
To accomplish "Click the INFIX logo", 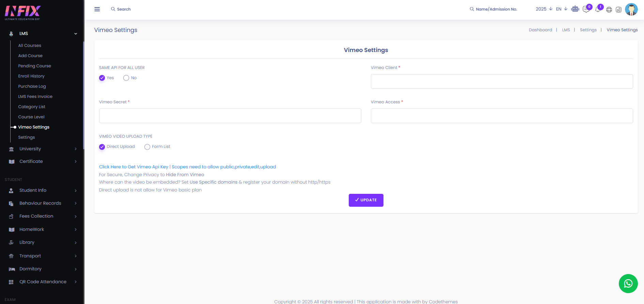I will (22, 13).
